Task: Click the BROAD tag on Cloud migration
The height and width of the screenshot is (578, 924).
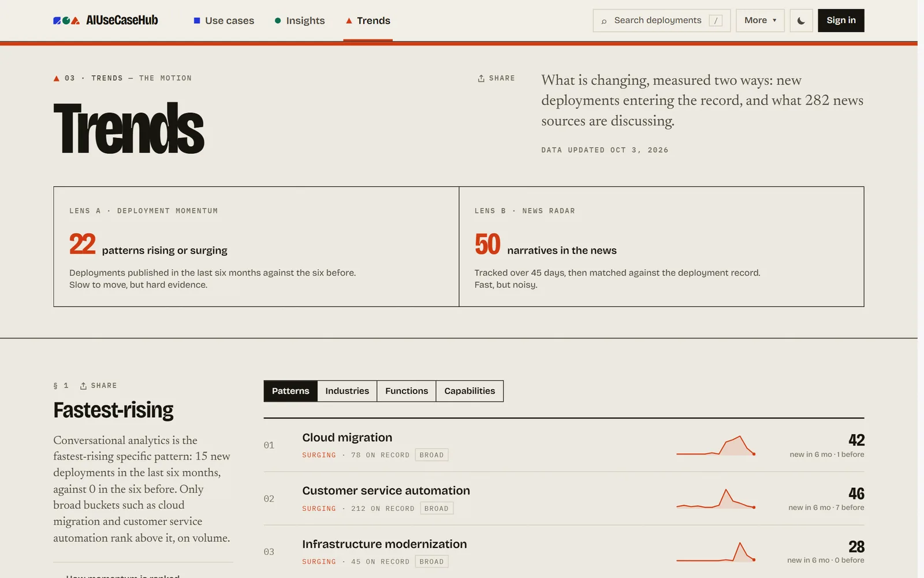Action: [x=431, y=455]
